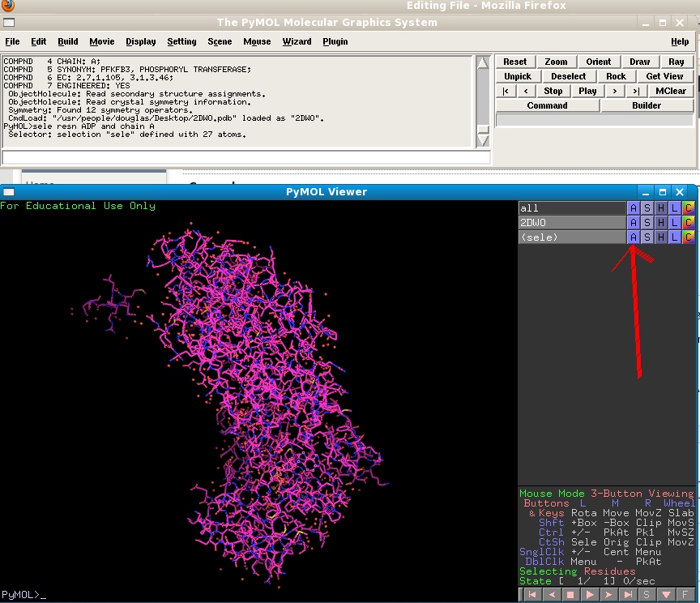Open the Show menu for (sele)
700x603 pixels.
pyautogui.click(x=647, y=237)
